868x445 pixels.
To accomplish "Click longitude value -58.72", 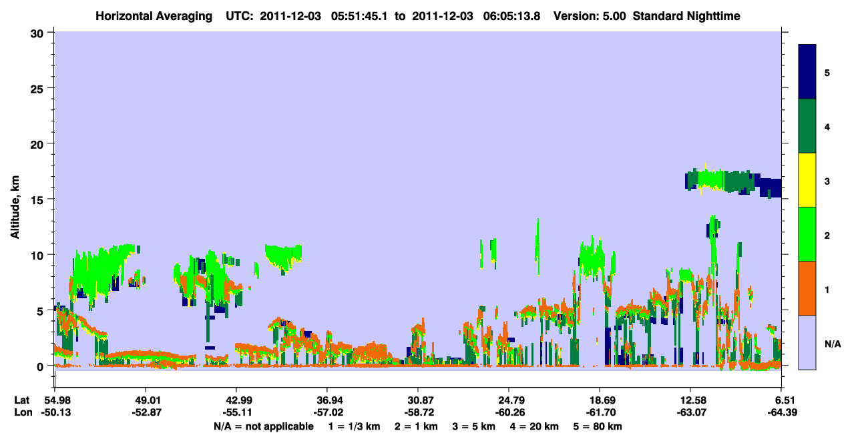I will (x=418, y=412).
